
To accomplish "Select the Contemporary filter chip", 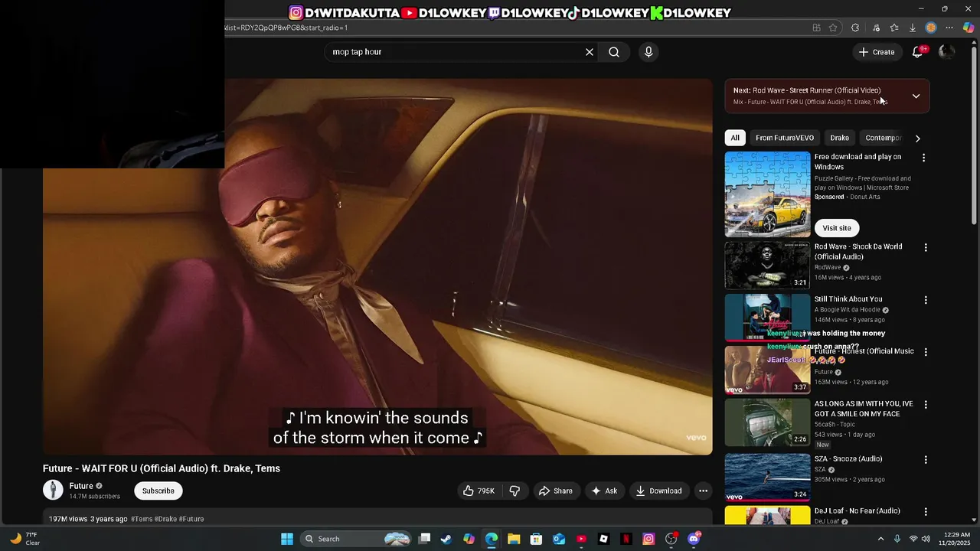I will click(x=883, y=138).
